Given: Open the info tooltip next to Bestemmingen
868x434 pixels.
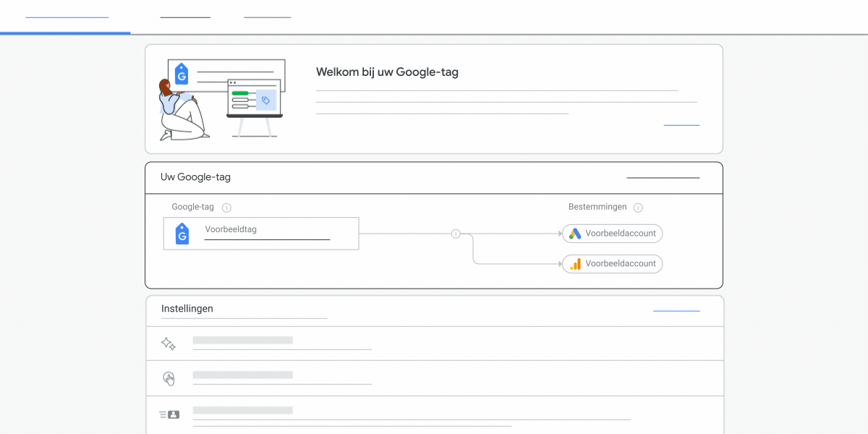Looking at the screenshot, I should click(638, 208).
